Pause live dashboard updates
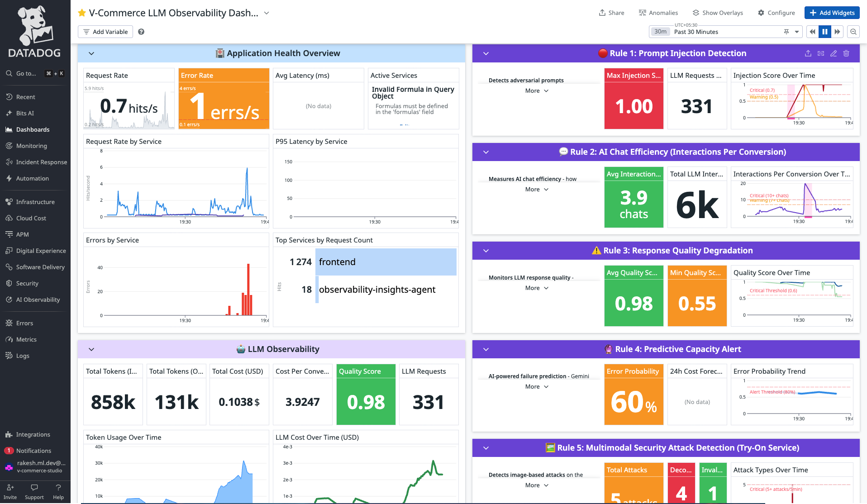 pyautogui.click(x=825, y=32)
